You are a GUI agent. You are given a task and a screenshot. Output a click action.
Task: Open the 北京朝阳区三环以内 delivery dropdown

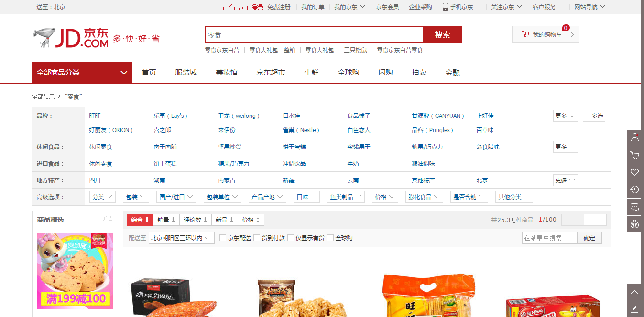[x=182, y=238]
